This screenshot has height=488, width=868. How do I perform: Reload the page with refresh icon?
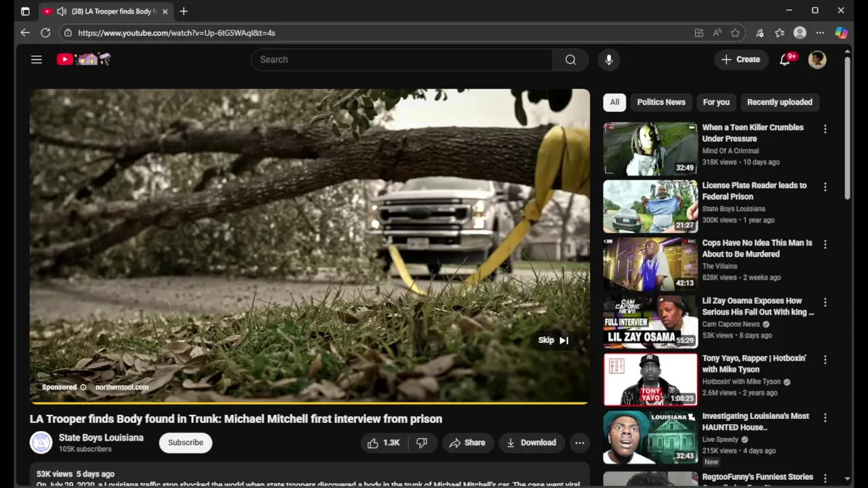click(x=45, y=33)
